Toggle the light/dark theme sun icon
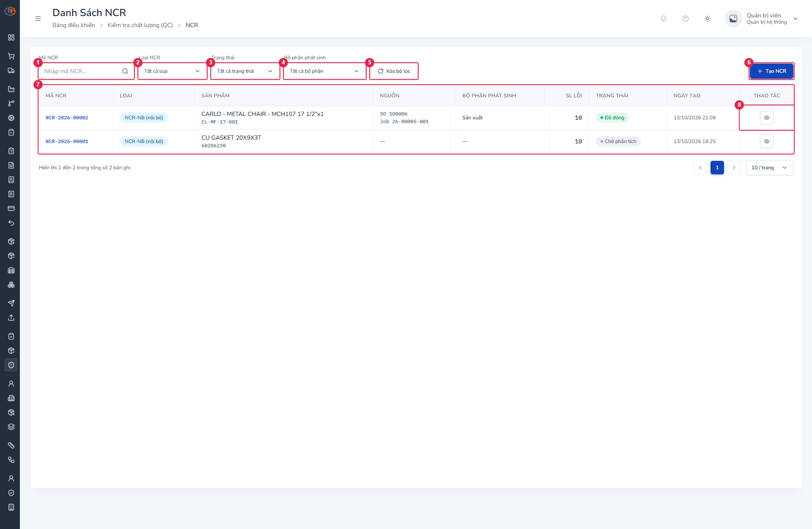Viewport: 812px width, 529px height. click(x=708, y=19)
